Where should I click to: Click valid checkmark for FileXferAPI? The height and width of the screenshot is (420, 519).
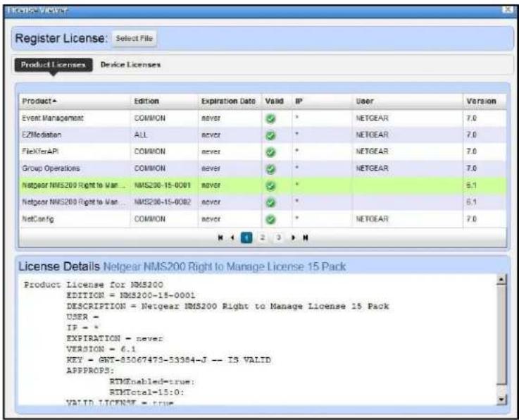tap(270, 152)
